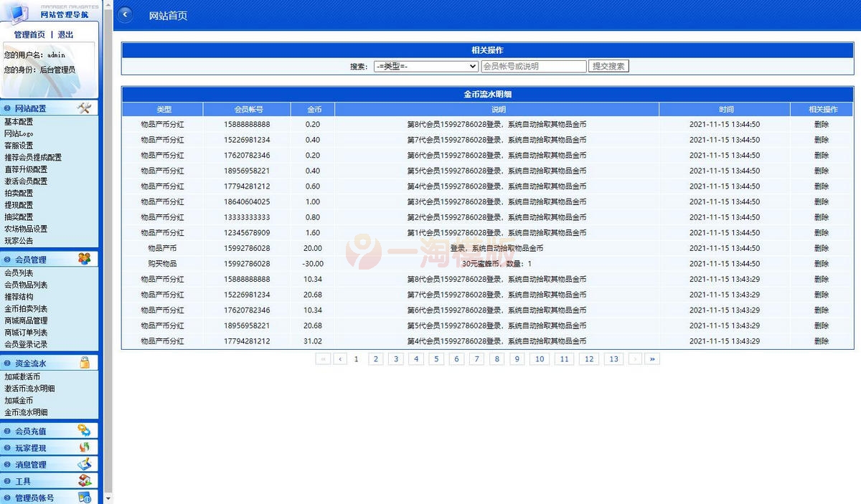Open 加减金币 menu item
Screen dimensions: 861x504
pos(19,400)
